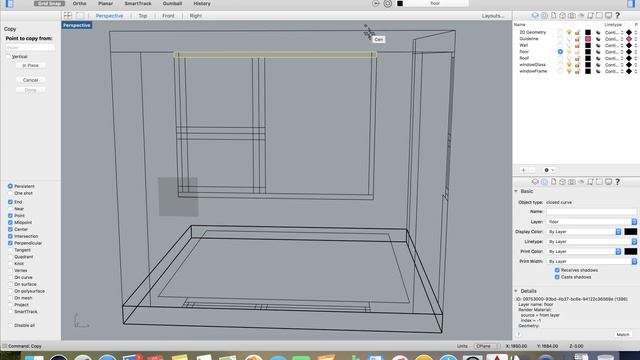Toggle Receives shadows checkbox
640x360 pixels.
tap(557, 270)
